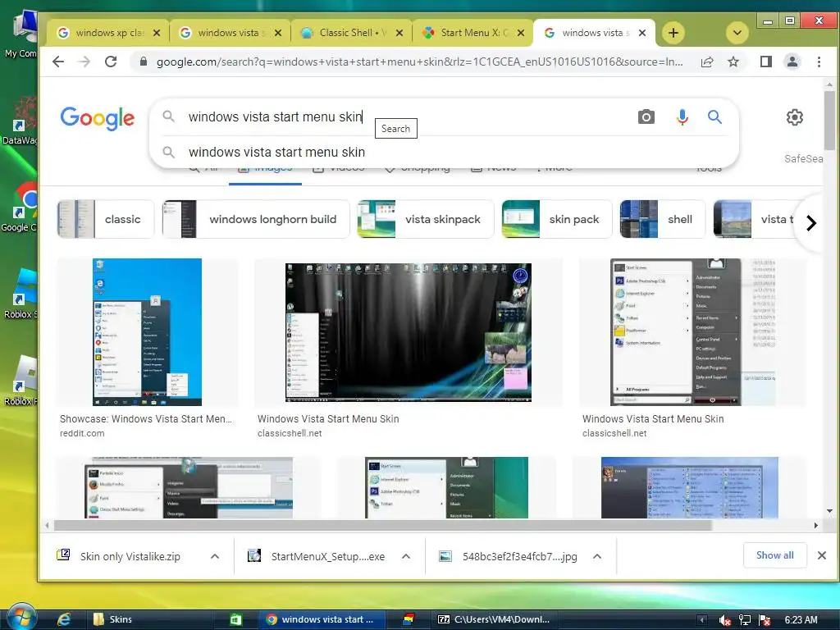Click the network tray icon
The height and width of the screenshot is (630, 840).
pyautogui.click(x=745, y=620)
